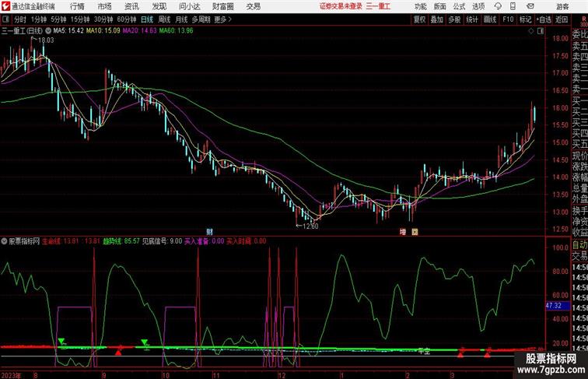Click the 叠加 overlay button
Screen dimensions: 588x379
click(x=437, y=19)
